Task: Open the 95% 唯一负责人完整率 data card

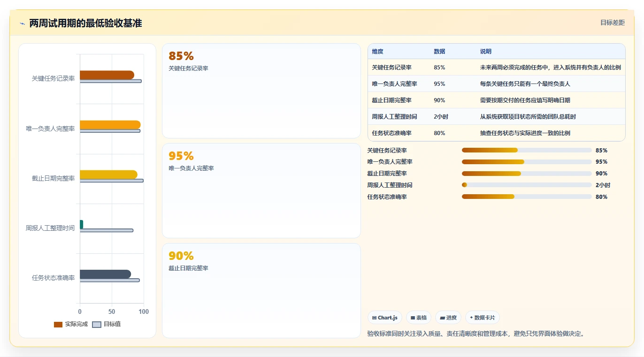Action: (261, 191)
